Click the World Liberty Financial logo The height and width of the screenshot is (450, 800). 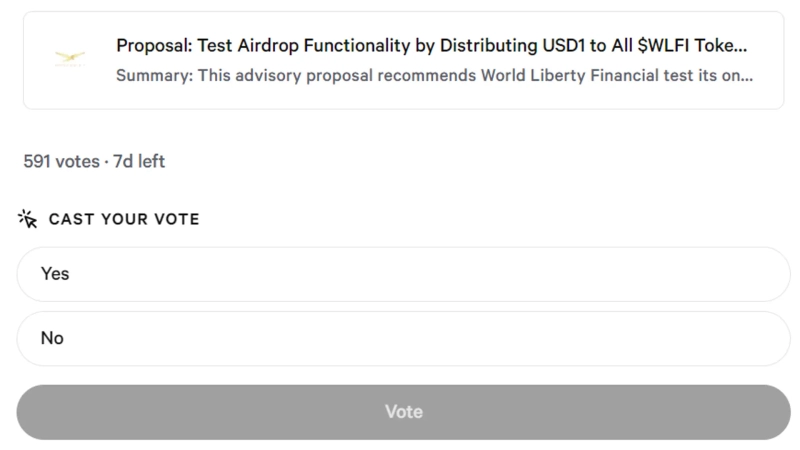(x=70, y=59)
